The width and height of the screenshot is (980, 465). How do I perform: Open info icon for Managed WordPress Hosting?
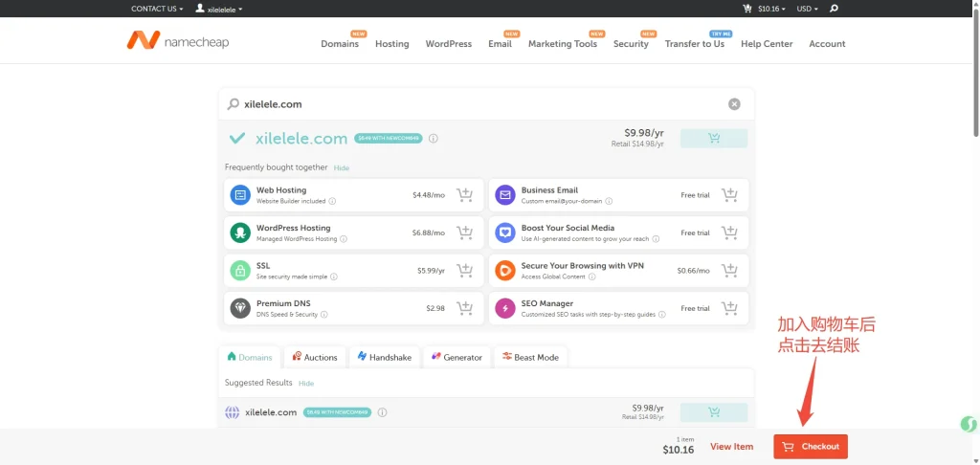tap(344, 239)
